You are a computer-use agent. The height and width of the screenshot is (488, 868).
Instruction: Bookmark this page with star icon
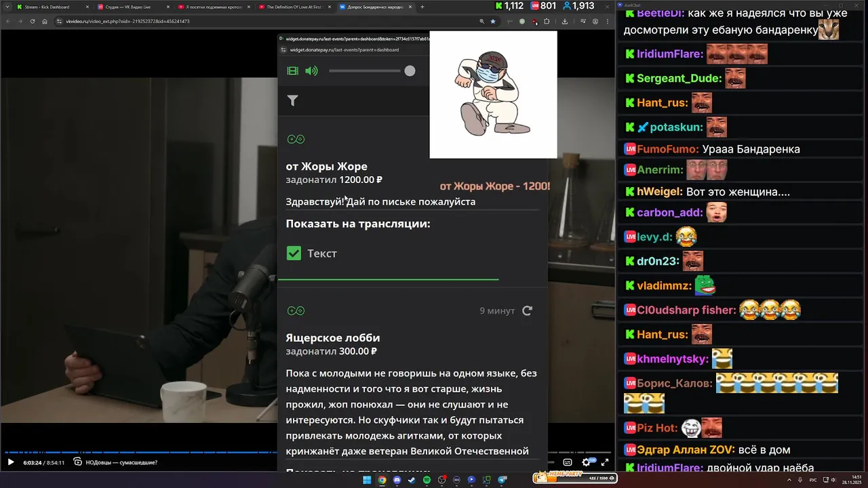coord(493,21)
